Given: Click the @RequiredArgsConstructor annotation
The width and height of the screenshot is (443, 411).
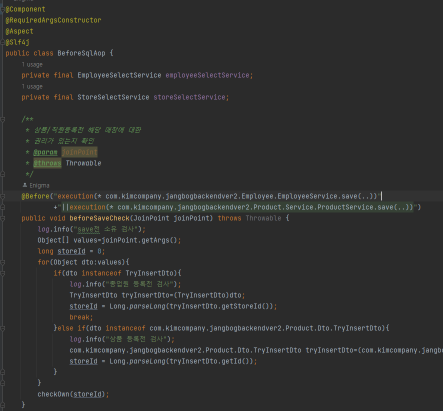Looking at the screenshot, I should tap(53, 20).
